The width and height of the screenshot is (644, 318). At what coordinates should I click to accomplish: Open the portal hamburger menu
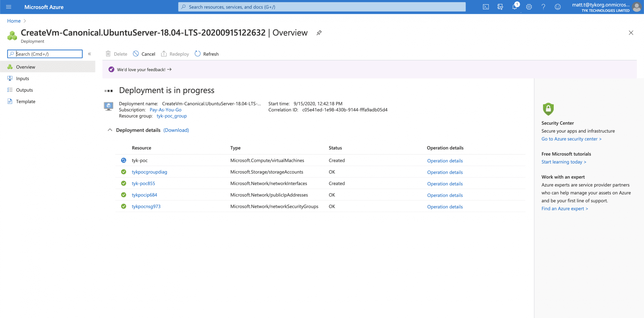(9, 7)
